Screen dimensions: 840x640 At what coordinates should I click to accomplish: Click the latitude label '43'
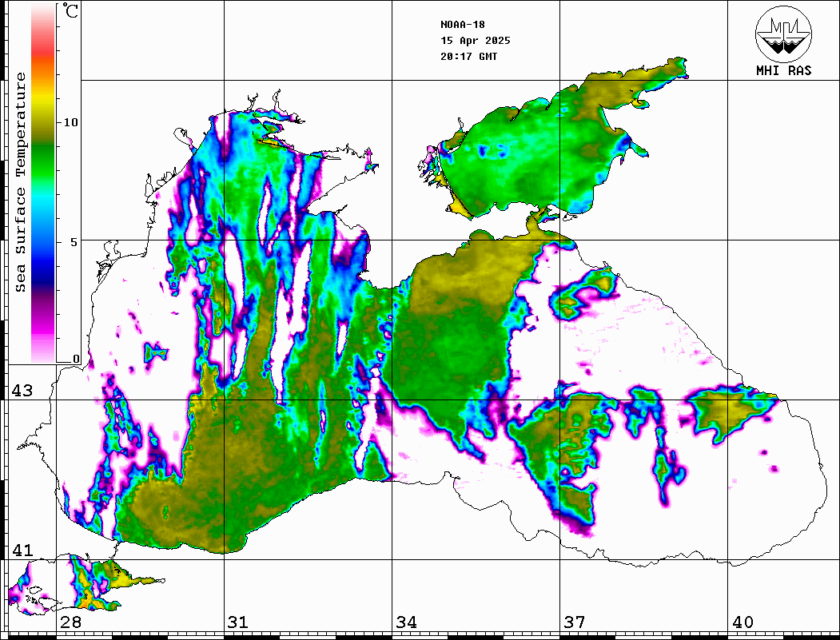(x=22, y=391)
